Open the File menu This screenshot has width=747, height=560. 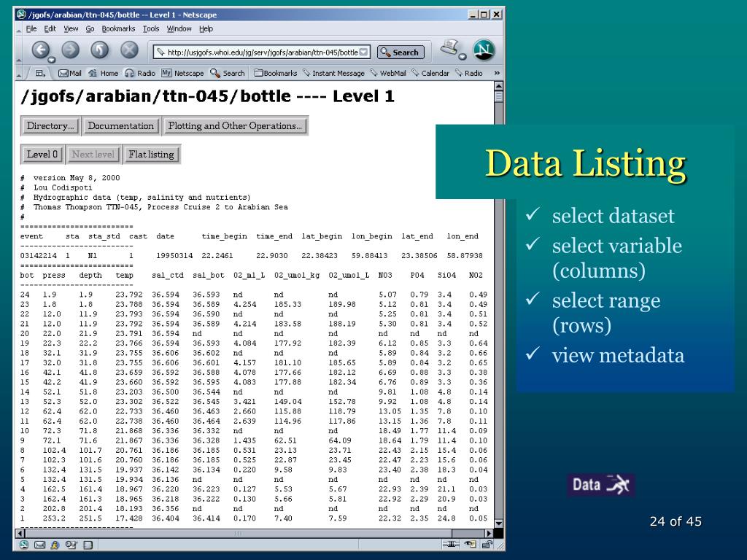31,28
